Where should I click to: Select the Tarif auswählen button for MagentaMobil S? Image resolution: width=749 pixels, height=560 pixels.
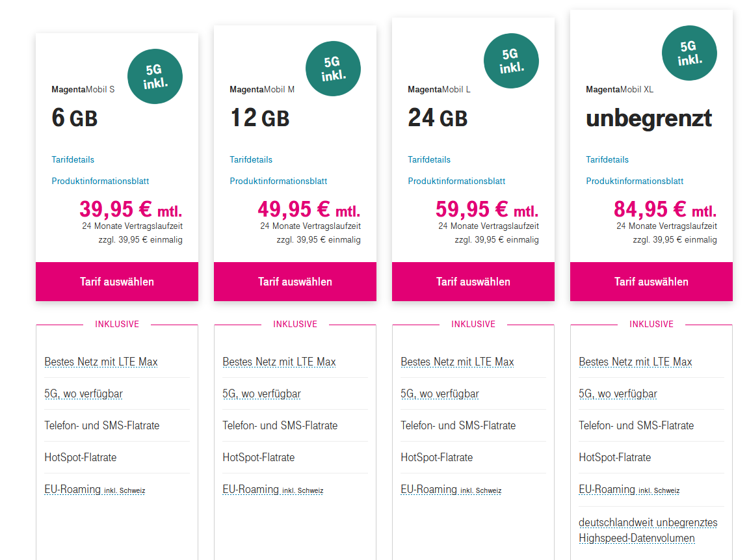click(117, 282)
